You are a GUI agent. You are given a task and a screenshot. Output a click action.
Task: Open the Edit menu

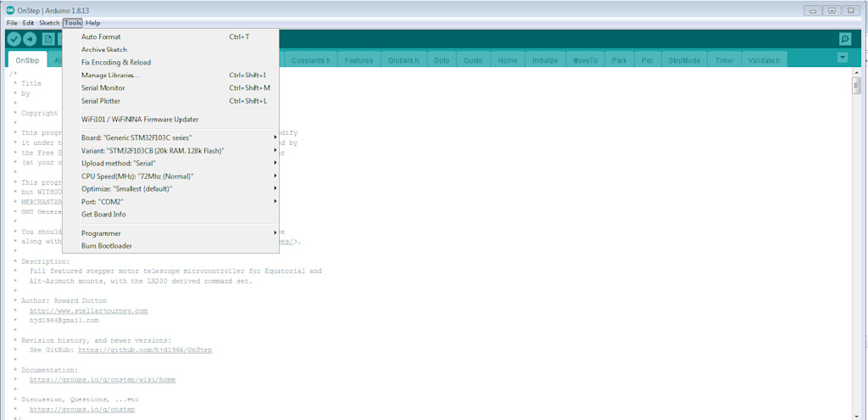28,23
